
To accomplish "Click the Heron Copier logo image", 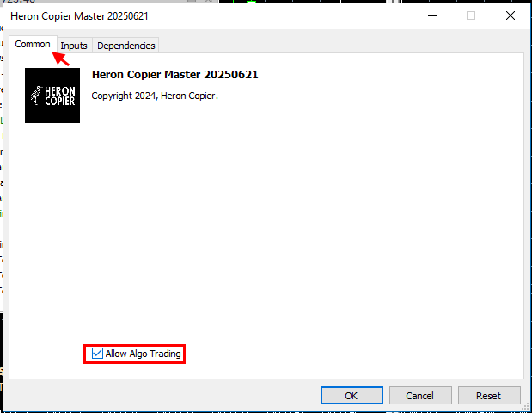I will (x=52, y=96).
